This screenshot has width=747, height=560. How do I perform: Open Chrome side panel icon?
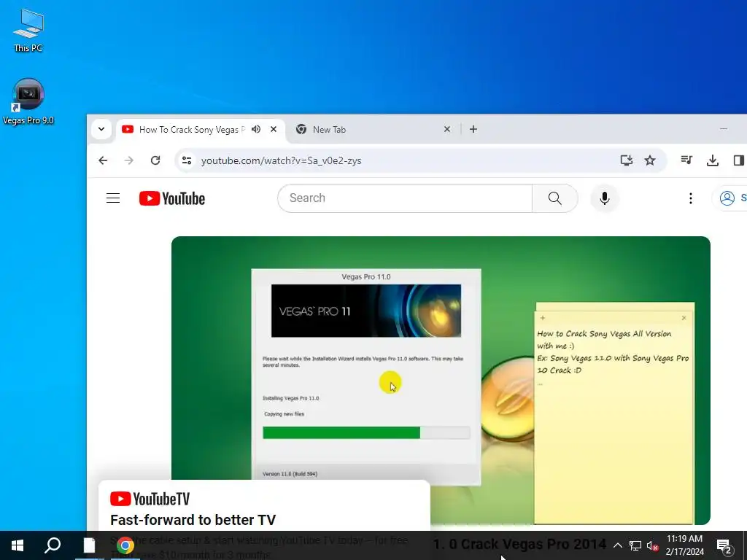point(738,160)
